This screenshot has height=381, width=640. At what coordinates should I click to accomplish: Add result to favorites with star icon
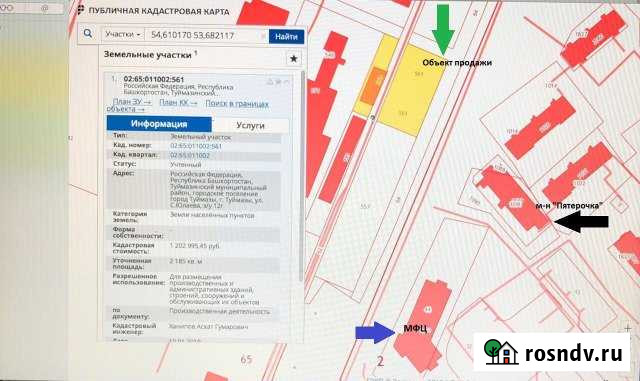293,59
